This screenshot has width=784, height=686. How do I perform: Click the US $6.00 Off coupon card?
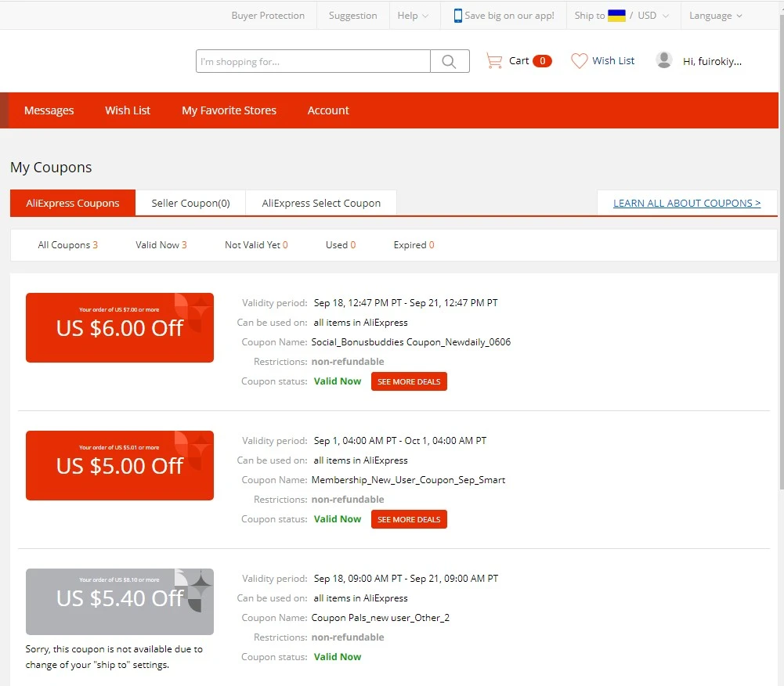[120, 327]
